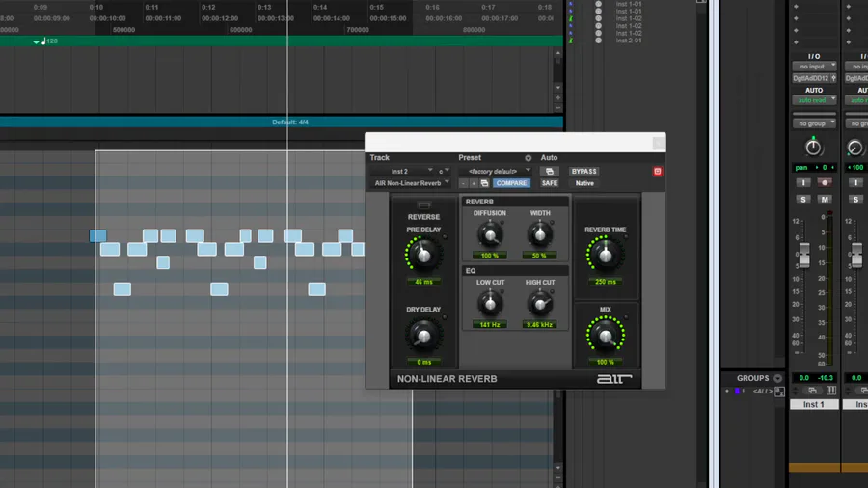Click the Low Cut 141 Hz value
Screen dimensions: 868x488
[x=490, y=325]
